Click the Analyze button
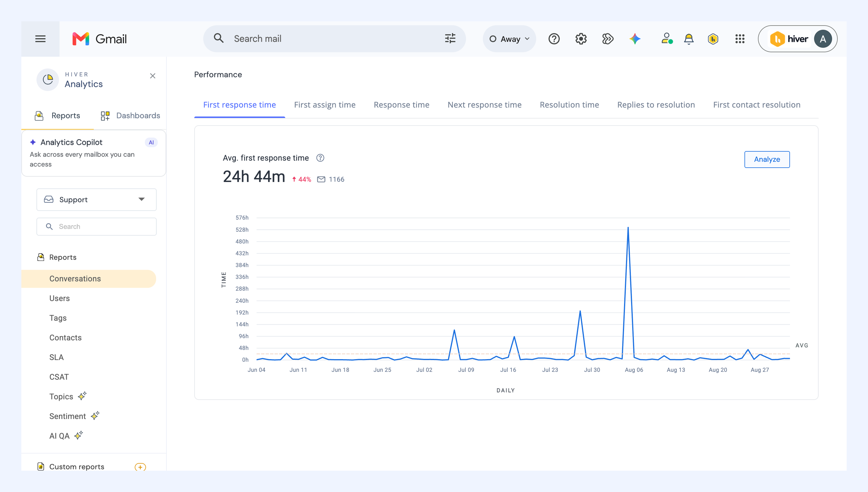The height and width of the screenshot is (492, 868). (x=767, y=159)
